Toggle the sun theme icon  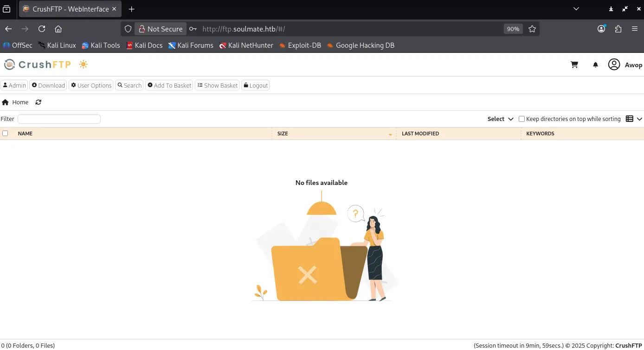(83, 64)
